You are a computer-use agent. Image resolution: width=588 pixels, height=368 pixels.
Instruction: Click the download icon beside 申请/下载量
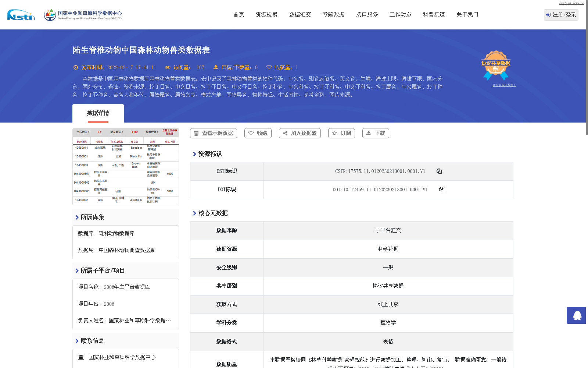tap(216, 67)
